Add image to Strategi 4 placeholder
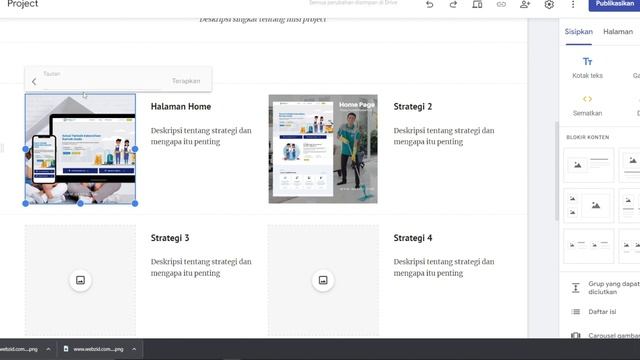Viewport: 640px width, 360px height. [x=323, y=280]
